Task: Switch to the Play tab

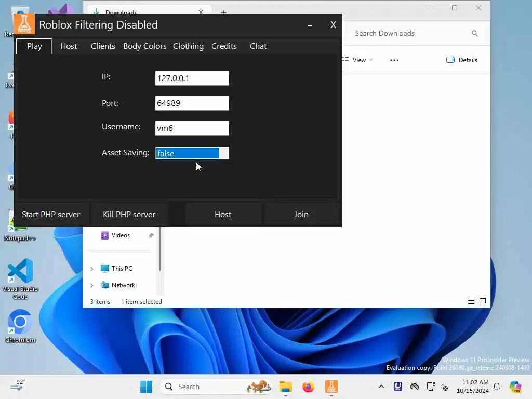Action: pyautogui.click(x=34, y=46)
